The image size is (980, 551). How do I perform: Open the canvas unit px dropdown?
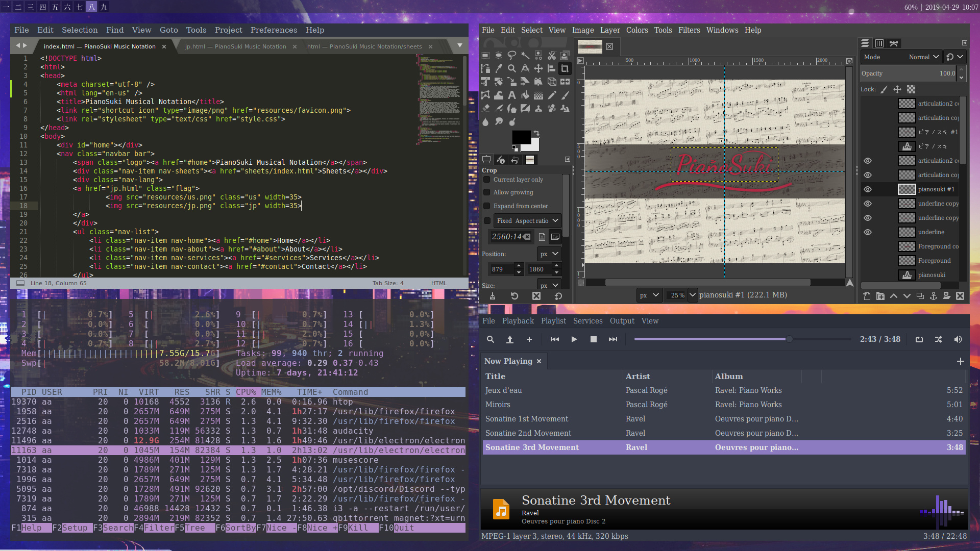[649, 295]
